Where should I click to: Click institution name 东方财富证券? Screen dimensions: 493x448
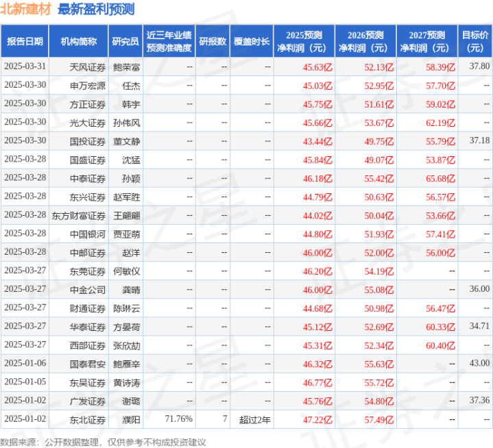79,216
